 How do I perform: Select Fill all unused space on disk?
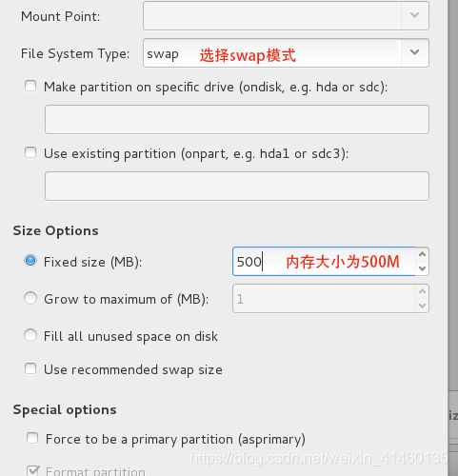pyautogui.click(x=30, y=335)
